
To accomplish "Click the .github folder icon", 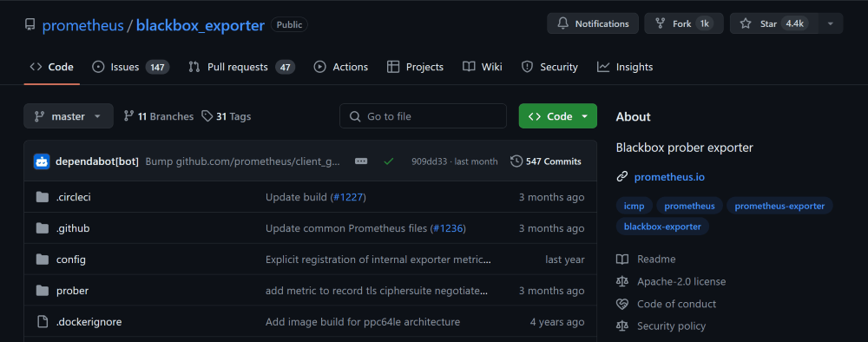I will [42, 228].
